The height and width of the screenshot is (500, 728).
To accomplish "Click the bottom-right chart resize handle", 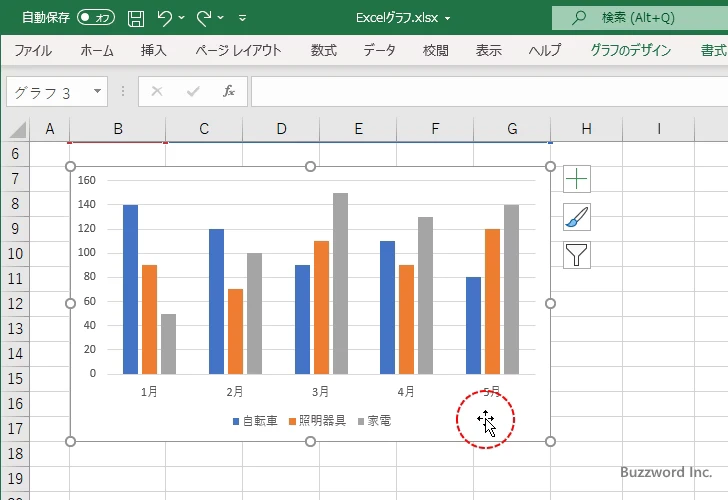I will [550, 441].
